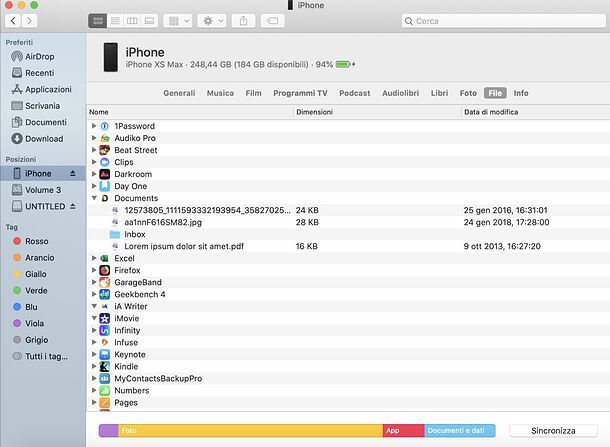This screenshot has height=447, width=610.
Task: Eject the iPhone from the sidebar
Action: [73, 173]
